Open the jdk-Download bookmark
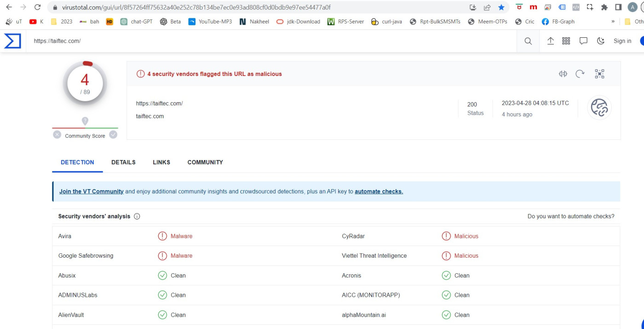 pos(298,22)
